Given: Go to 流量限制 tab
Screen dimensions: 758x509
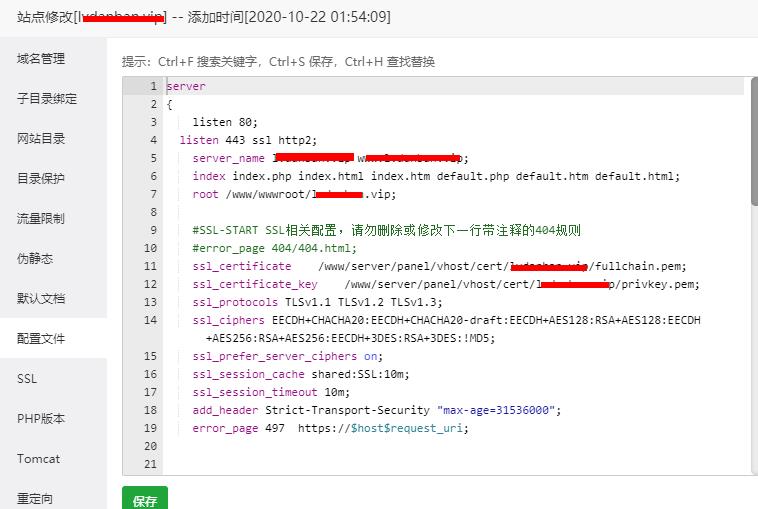Looking at the screenshot, I should pyautogui.click(x=41, y=218).
